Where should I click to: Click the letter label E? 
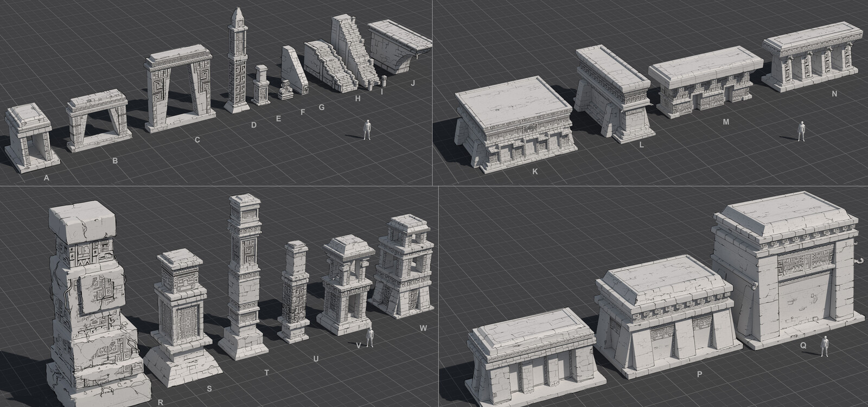(x=279, y=118)
